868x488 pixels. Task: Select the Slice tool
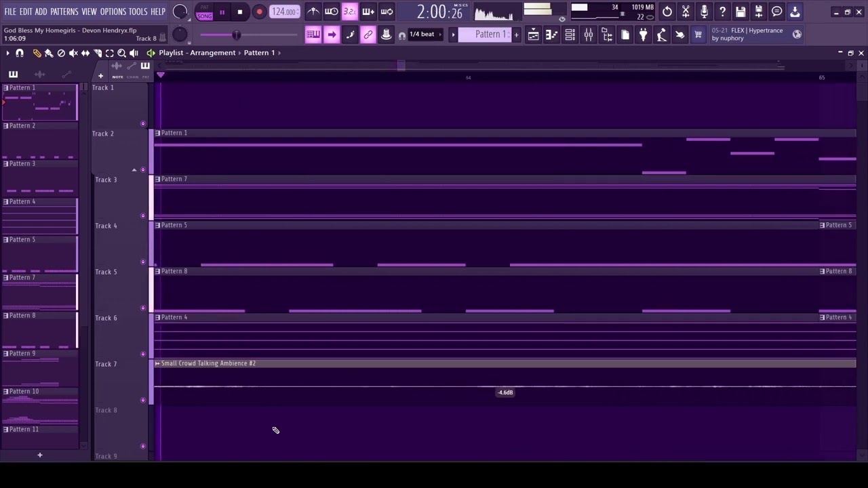click(98, 53)
